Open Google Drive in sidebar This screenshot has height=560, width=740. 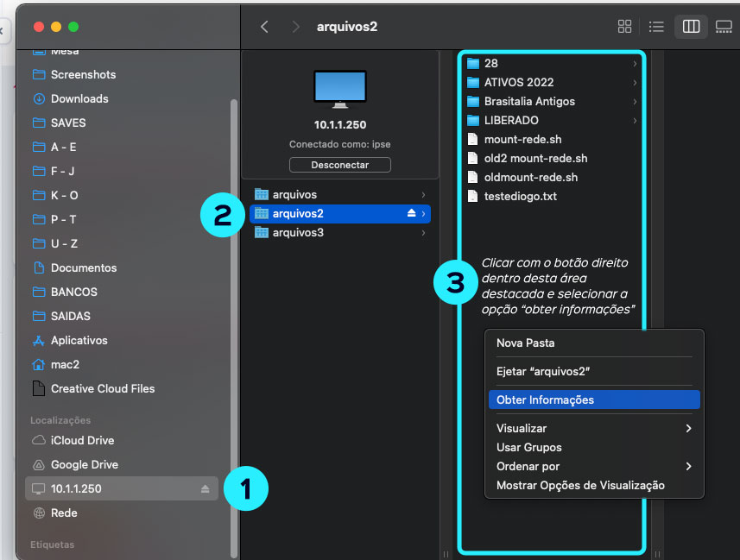[x=84, y=464]
